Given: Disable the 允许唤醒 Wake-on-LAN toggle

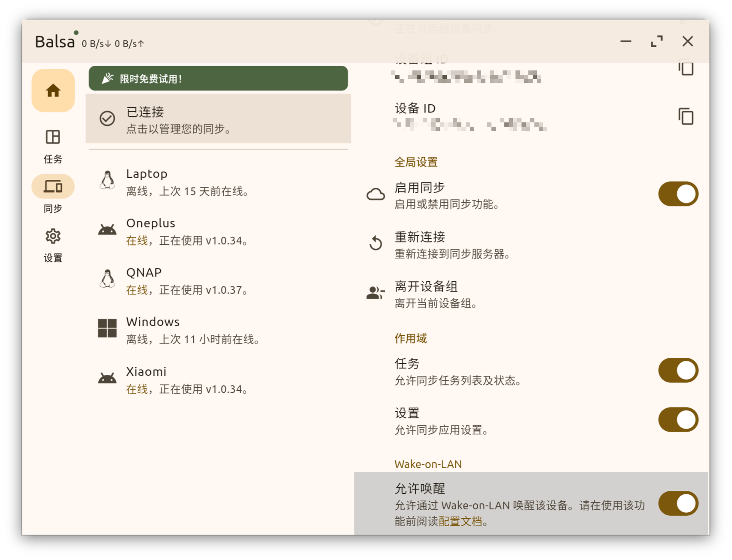Looking at the screenshot, I should point(678,502).
